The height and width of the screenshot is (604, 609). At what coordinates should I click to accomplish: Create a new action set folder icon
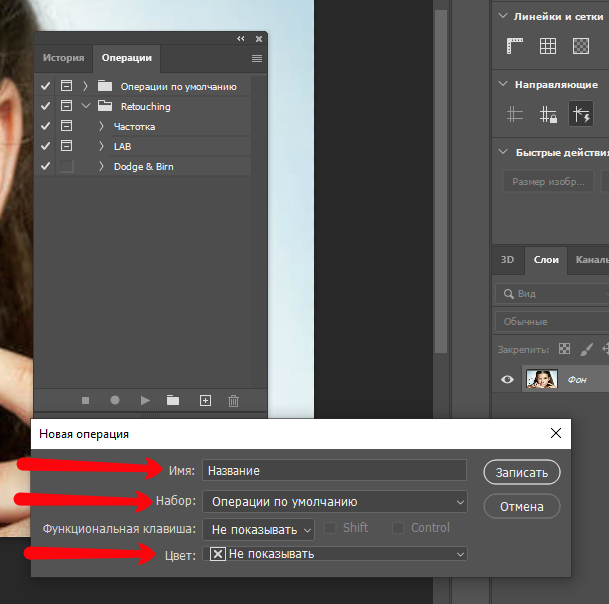(173, 400)
